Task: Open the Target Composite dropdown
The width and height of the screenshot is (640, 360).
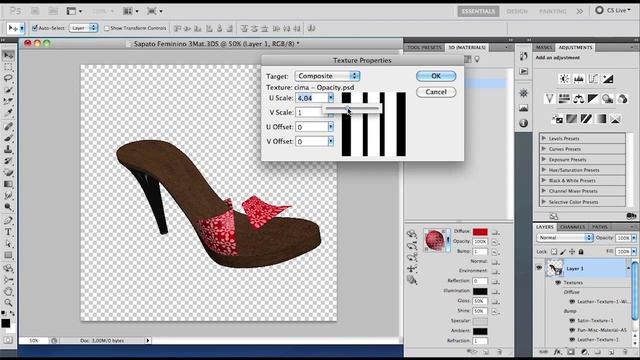Action: [327, 76]
